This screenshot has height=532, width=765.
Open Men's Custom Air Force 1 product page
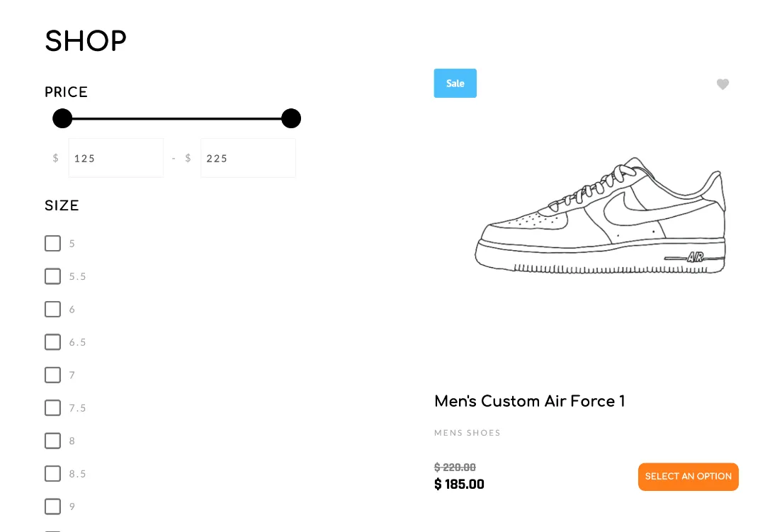click(529, 401)
